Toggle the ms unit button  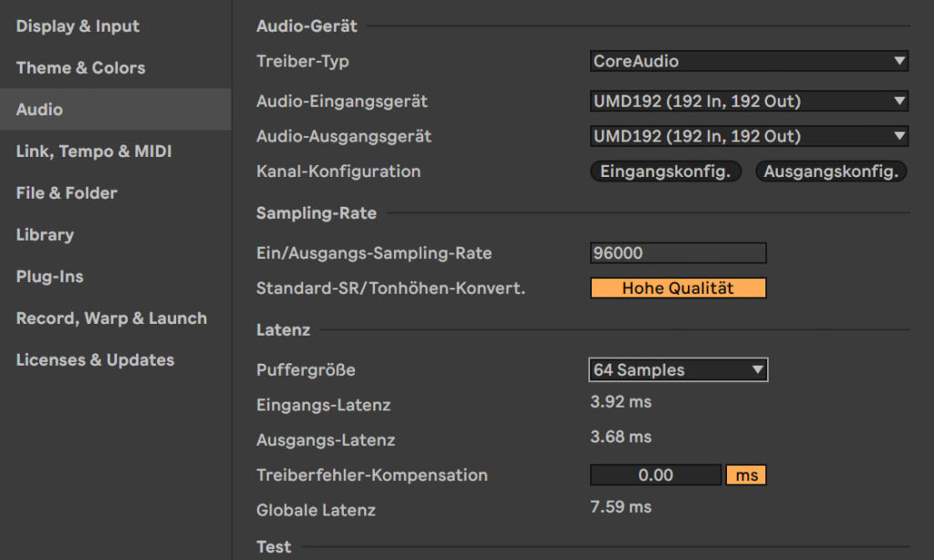click(x=746, y=475)
